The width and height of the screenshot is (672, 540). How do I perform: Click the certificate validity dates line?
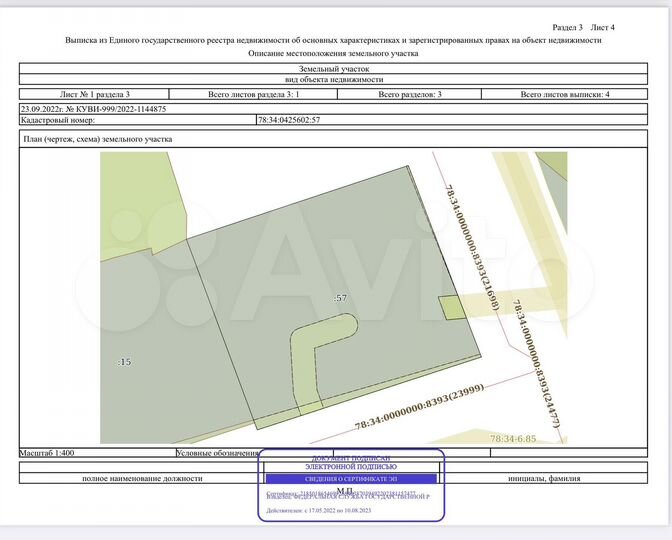(x=318, y=508)
